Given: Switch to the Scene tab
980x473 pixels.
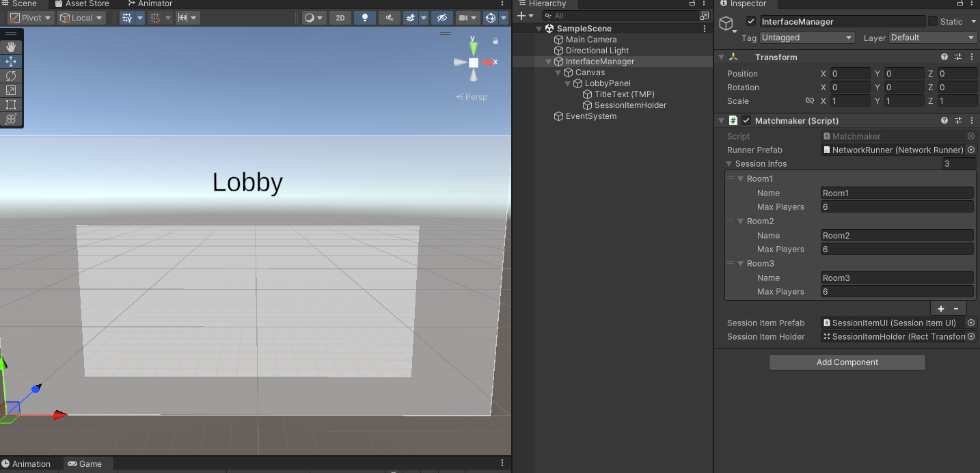Looking at the screenshot, I should pyautogui.click(x=19, y=4).
